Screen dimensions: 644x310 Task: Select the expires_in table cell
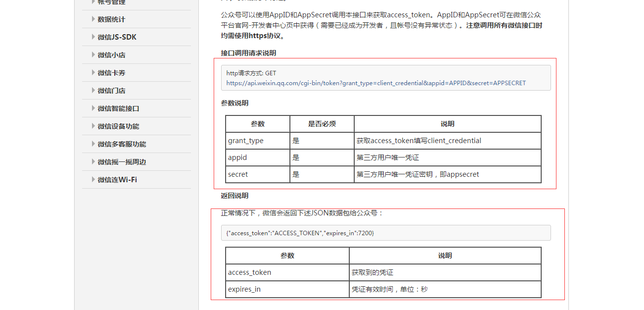click(287, 289)
